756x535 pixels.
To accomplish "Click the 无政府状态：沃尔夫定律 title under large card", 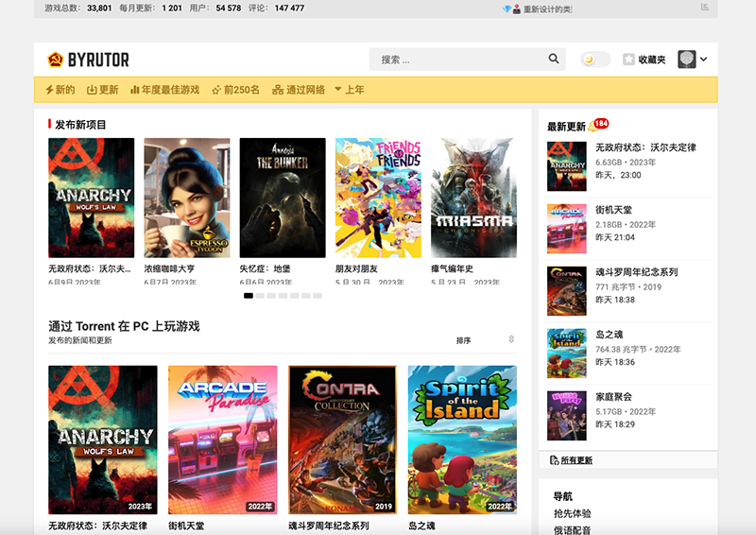I will pos(98,526).
